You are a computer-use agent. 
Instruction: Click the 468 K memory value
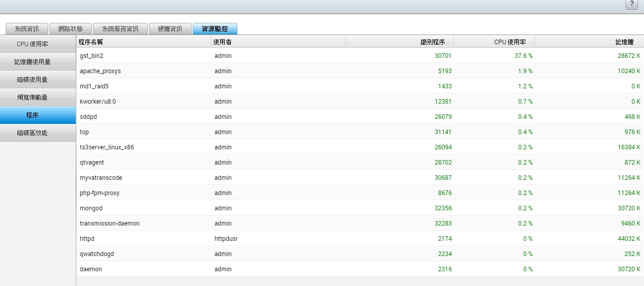633,117
